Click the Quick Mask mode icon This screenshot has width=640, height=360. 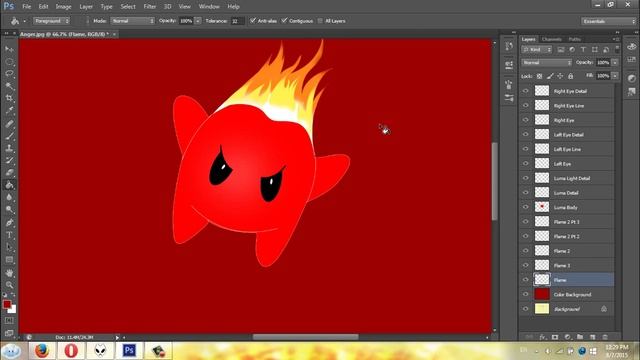click(9, 321)
